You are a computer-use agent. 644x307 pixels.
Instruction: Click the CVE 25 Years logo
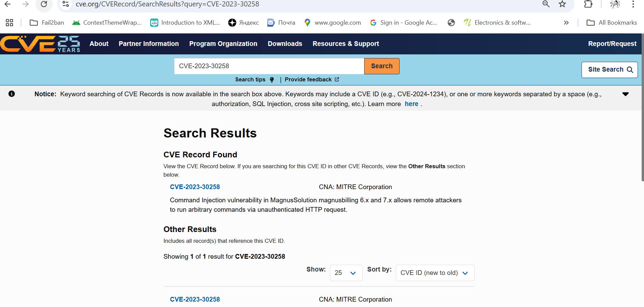40,44
